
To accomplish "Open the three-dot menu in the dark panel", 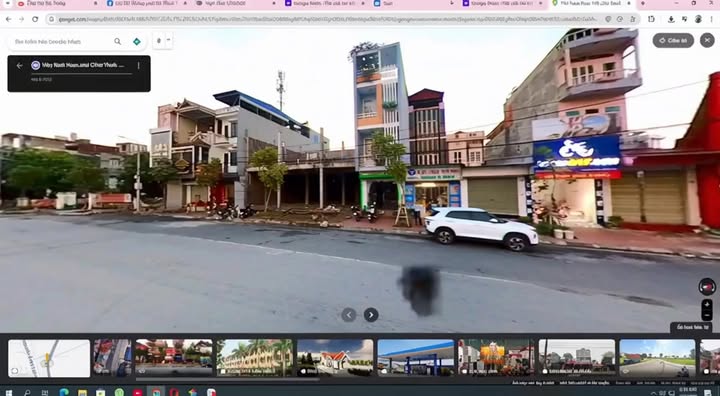I will (138, 66).
